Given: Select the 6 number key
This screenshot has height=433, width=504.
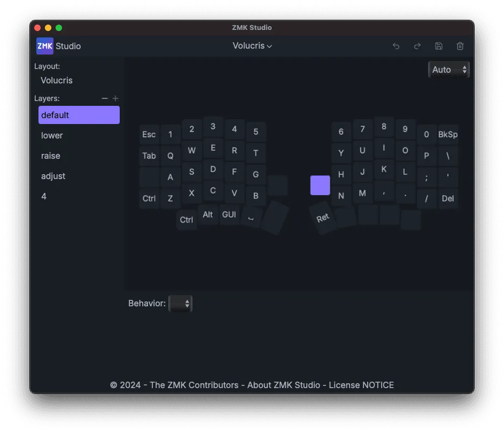Looking at the screenshot, I should point(341,132).
